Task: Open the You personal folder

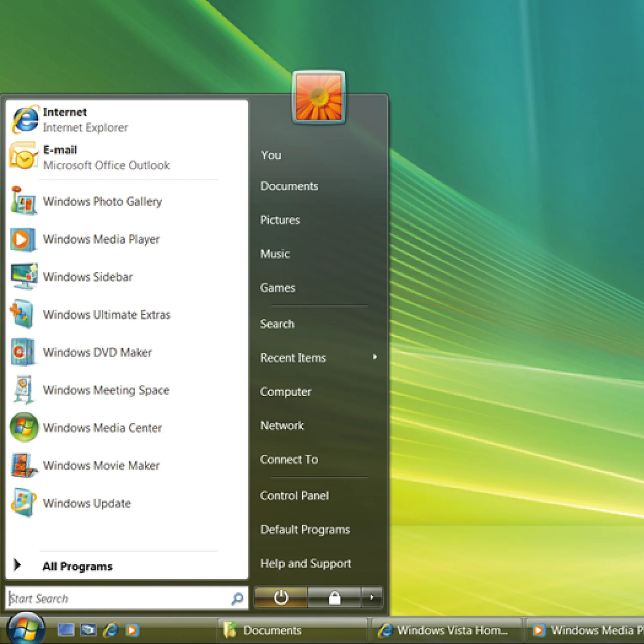Action: coord(271,155)
